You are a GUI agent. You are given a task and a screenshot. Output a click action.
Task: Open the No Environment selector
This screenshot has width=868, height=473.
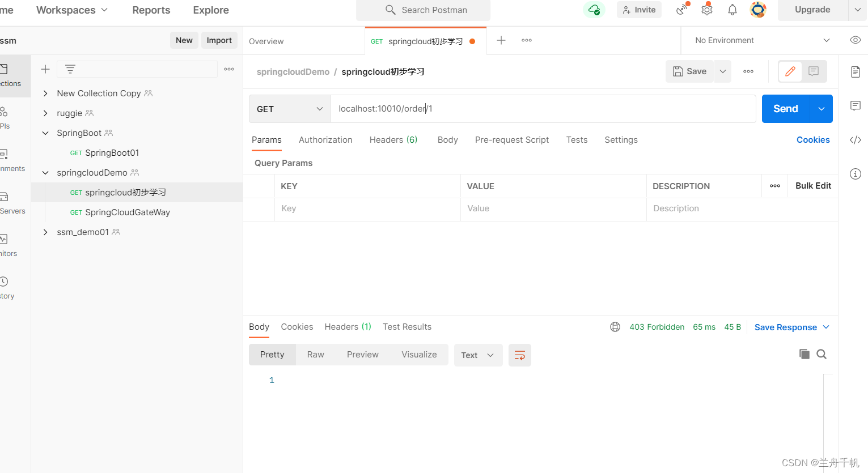763,40
